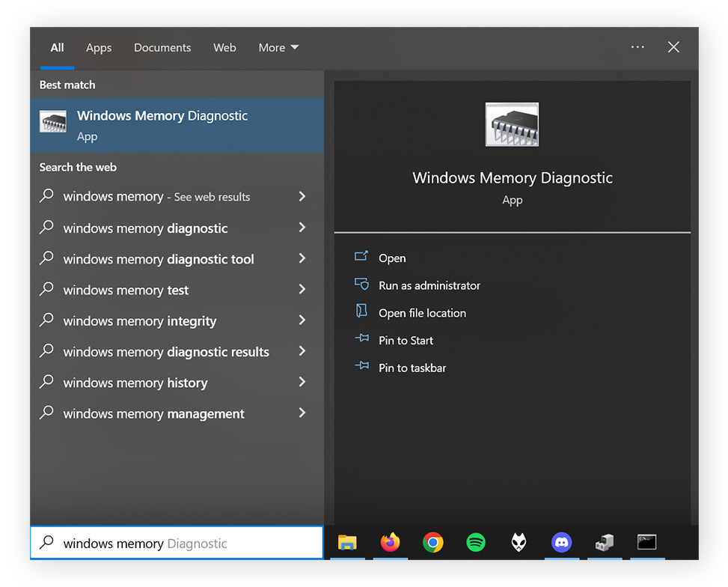The height and width of the screenshot is (587, 728).
Task: Open the three-dot options menu
Action: click(637, 46)
